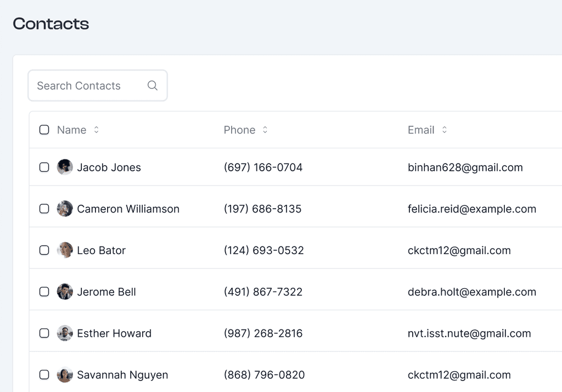The width and height of the screenshot is (562, 392).
Task: Sort by Email column sort arrows
Action: tap(445, 130)
